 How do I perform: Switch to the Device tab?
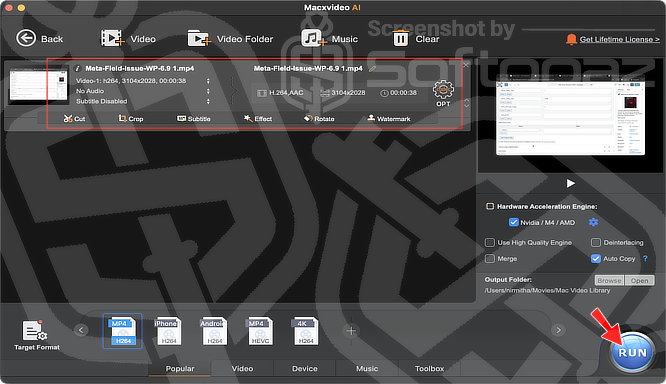click(x=305, y=369)
